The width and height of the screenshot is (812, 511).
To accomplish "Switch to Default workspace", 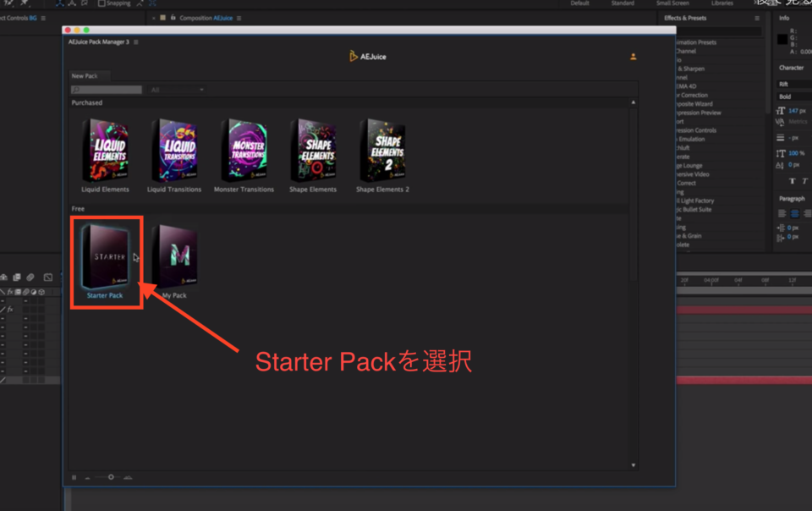I will click(x=579, y=3).
